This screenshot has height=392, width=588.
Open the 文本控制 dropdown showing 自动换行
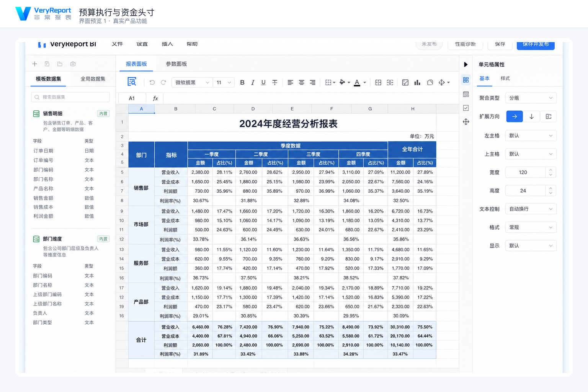coord(531,209)
